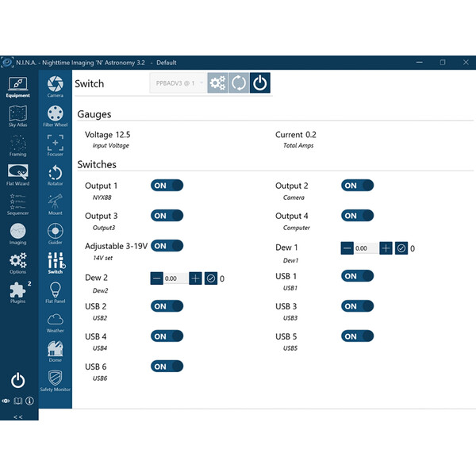Select the Rotator equipment tab
476x476 pixels.
[56, 175]
